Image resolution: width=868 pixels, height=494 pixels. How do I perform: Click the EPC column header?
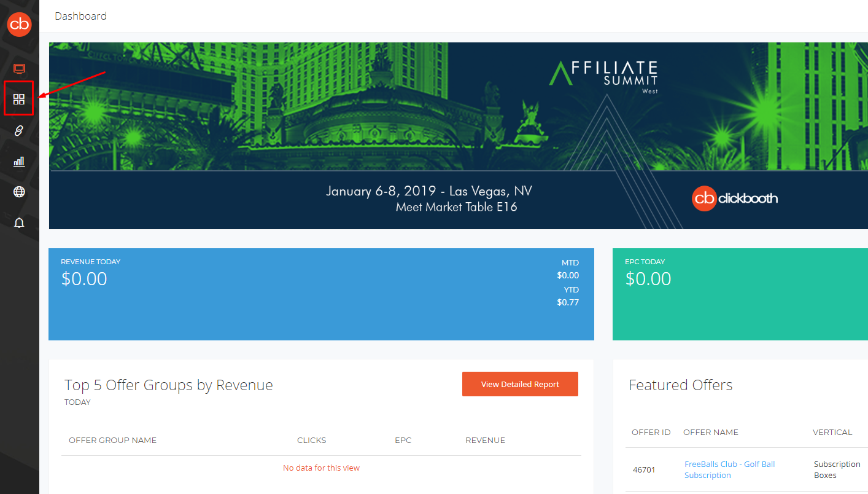[x=403, y=440]
